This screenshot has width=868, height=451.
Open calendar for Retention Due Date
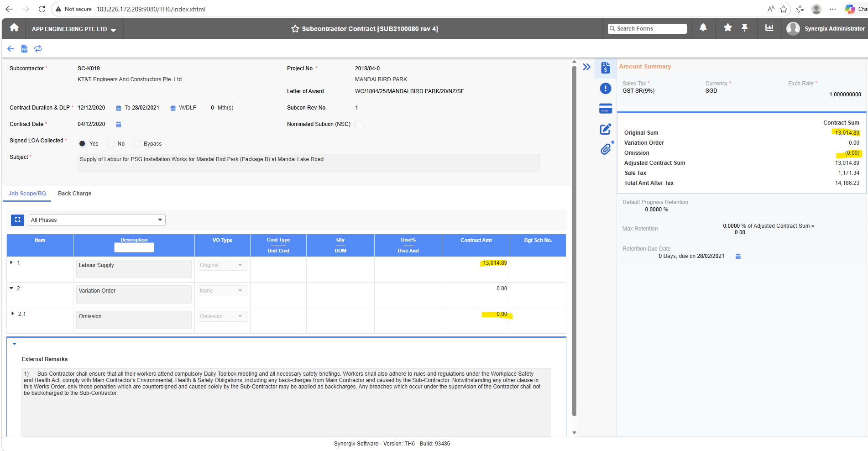(x=738, y=257)
